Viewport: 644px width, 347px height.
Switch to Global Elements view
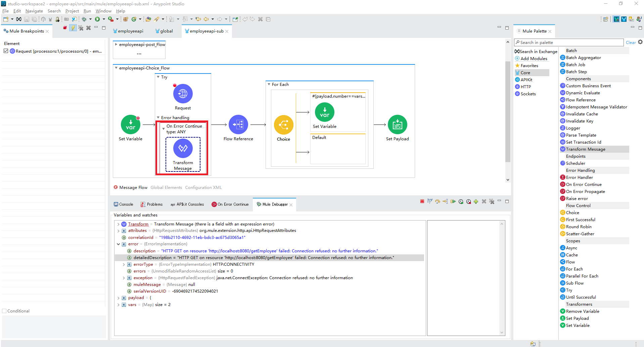tap(166, 188)
